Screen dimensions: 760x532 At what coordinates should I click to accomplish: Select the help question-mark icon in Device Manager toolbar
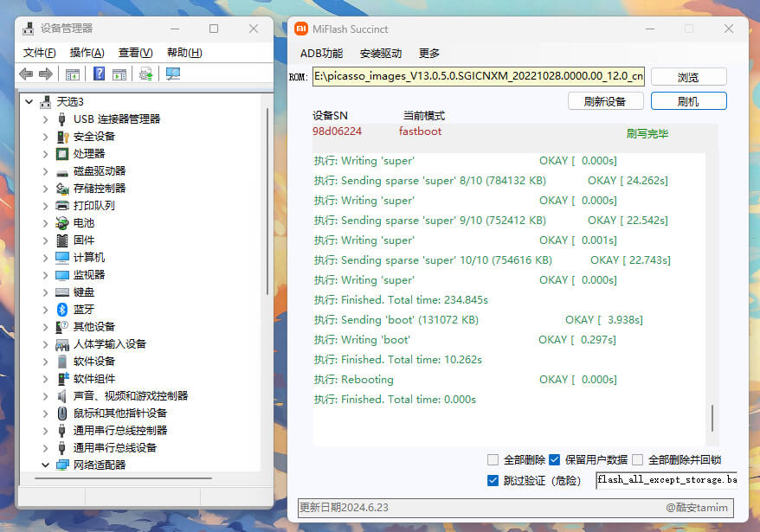tap(98, 74)
